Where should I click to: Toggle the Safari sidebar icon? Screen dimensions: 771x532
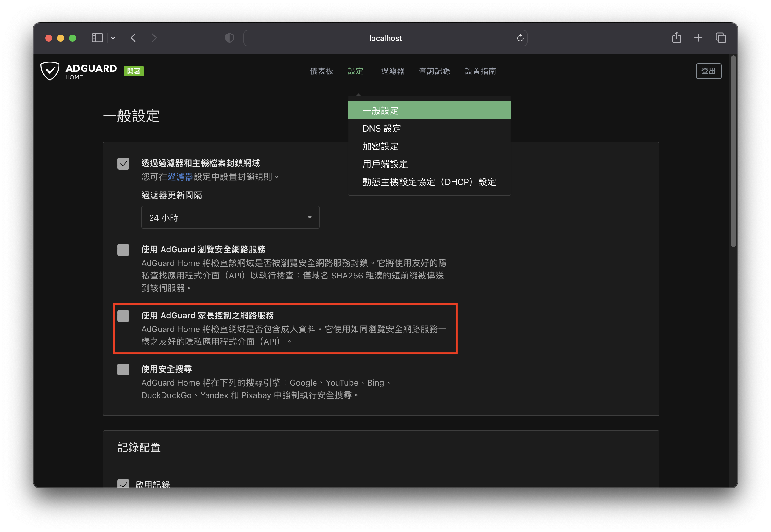97,38
